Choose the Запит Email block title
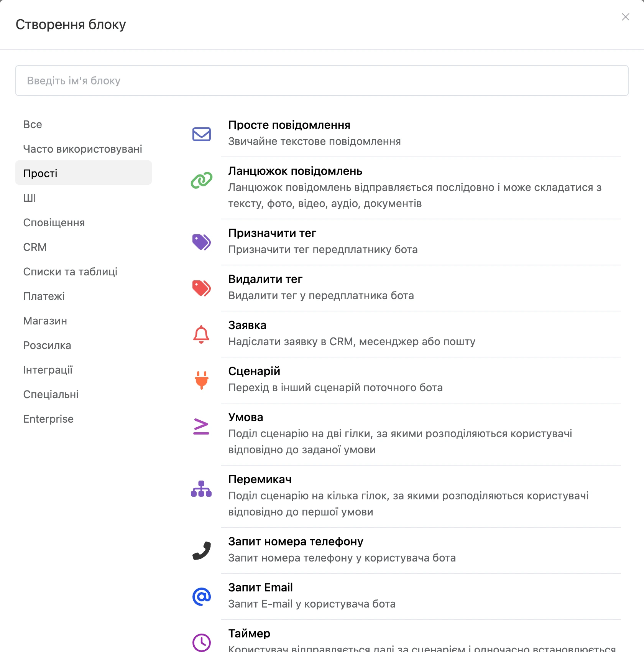The image size is (644, 652). tap(260, 587)
